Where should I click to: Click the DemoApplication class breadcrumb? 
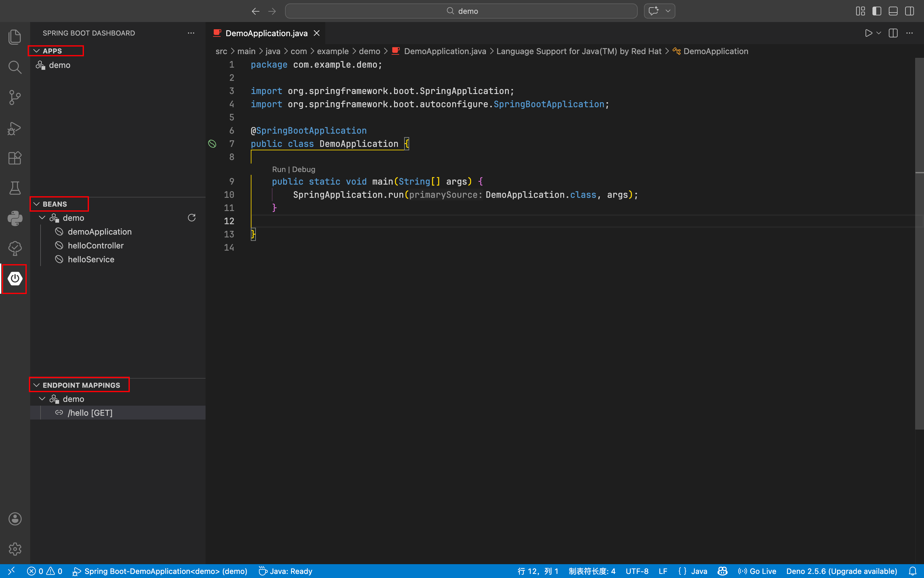tap(715, 51)
